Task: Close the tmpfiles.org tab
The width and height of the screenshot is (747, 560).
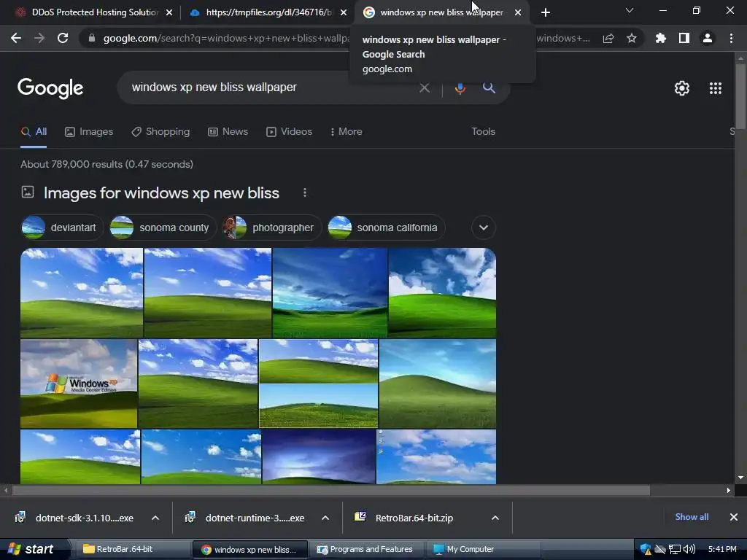Action: click(344, 12)
